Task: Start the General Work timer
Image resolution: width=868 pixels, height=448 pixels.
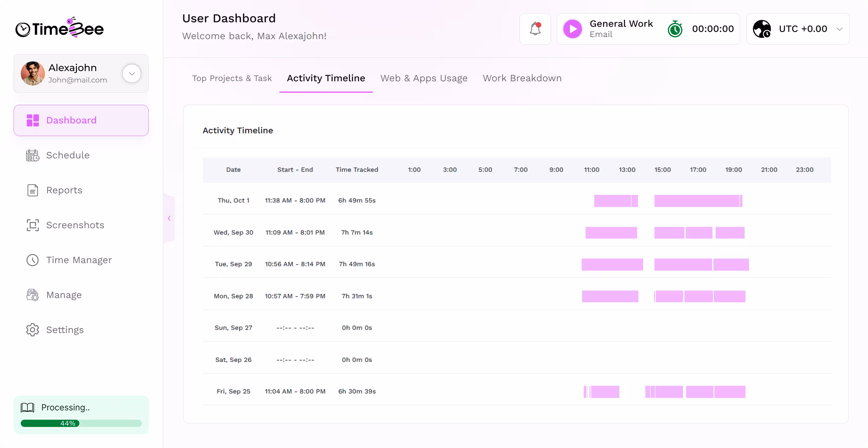Action: click(573, 29)
